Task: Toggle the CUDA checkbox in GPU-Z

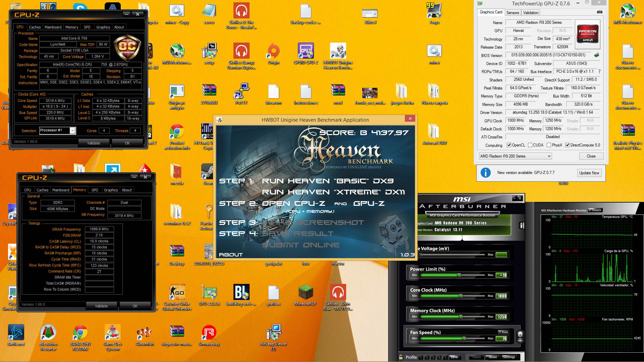Action: (x=530, y=145)
